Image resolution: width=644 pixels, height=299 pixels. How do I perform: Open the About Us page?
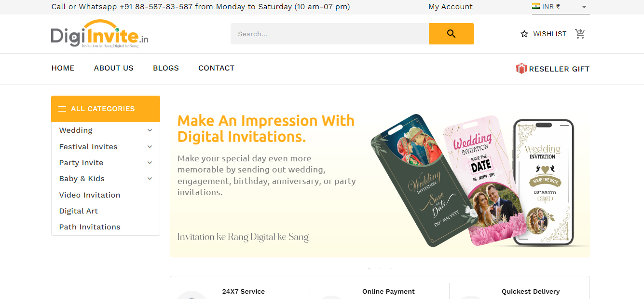[114, 68]
